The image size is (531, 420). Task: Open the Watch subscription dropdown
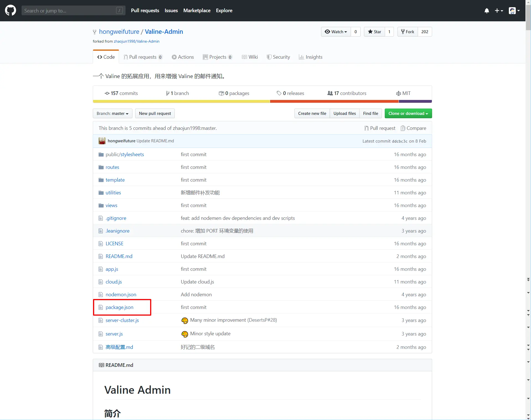tap(336, 32)
